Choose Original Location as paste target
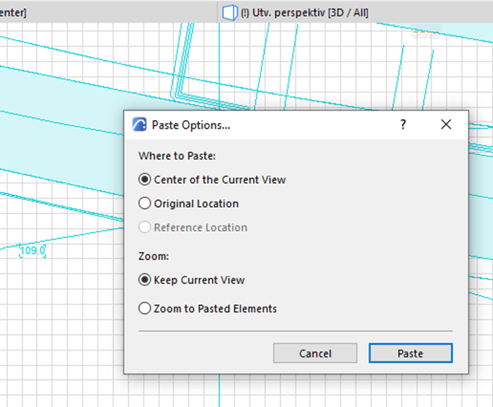The width and height of the screenshot is (493, 407). (x=189, y=203)
